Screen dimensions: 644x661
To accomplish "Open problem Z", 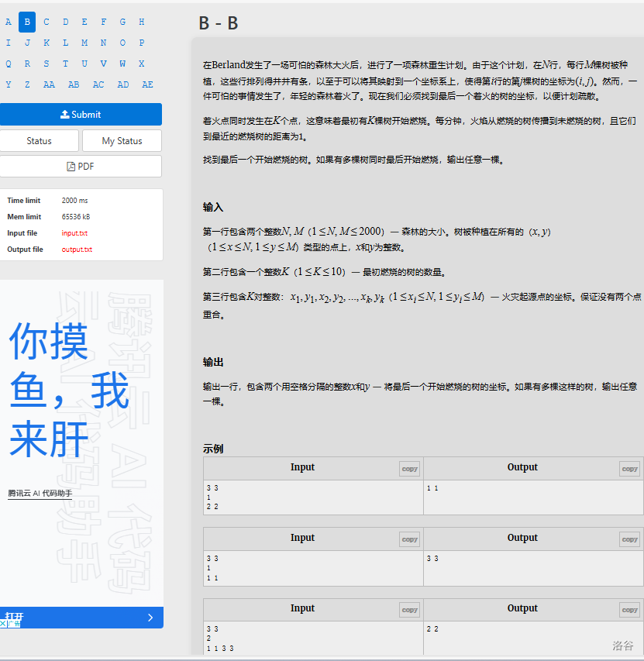I will point(27,84).
